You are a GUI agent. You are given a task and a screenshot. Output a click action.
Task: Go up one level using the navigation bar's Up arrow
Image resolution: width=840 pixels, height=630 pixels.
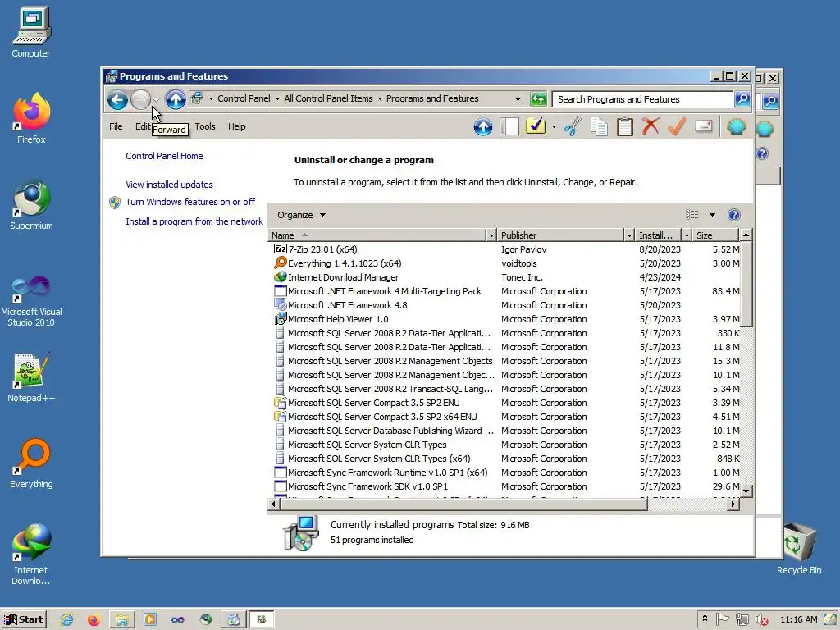(176, 99)
